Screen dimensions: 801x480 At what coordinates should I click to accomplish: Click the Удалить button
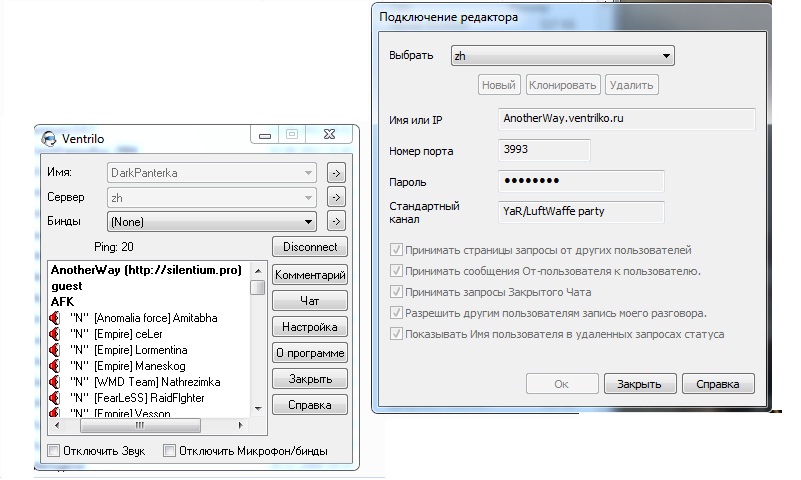631,85
